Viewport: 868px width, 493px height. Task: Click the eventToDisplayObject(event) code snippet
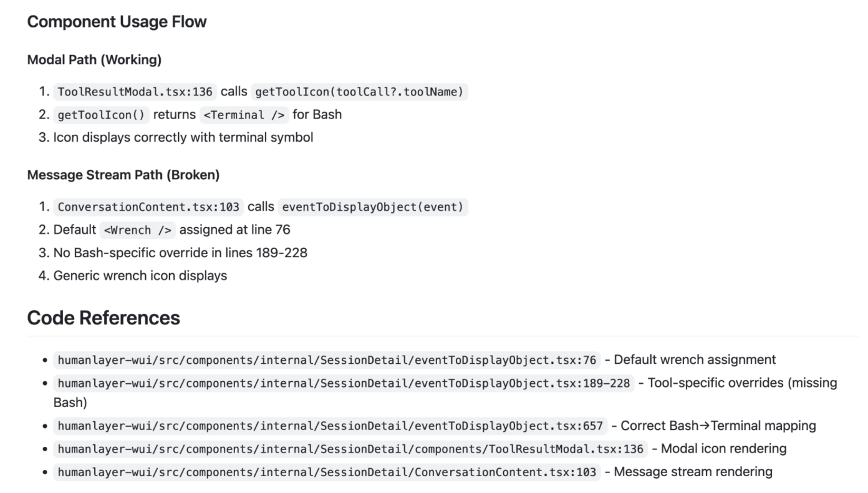(373, 207)
